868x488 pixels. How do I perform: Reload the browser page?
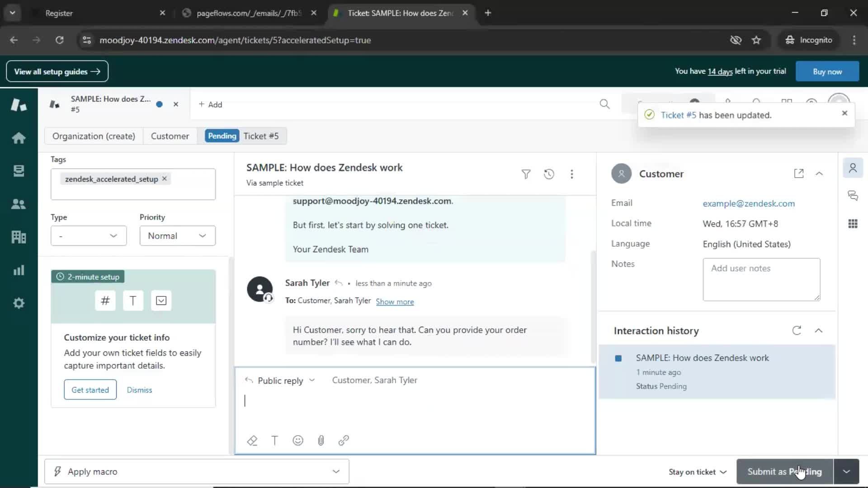(x=59, y=40)
